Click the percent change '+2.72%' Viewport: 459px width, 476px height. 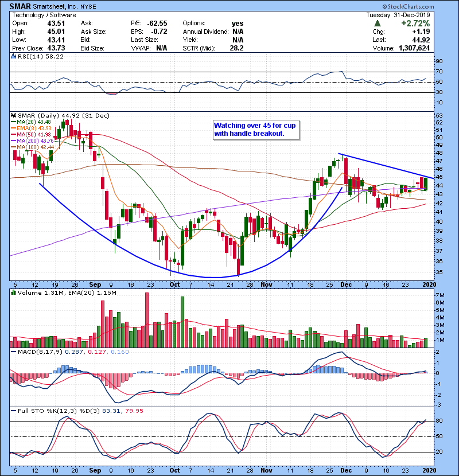(415, 24)
